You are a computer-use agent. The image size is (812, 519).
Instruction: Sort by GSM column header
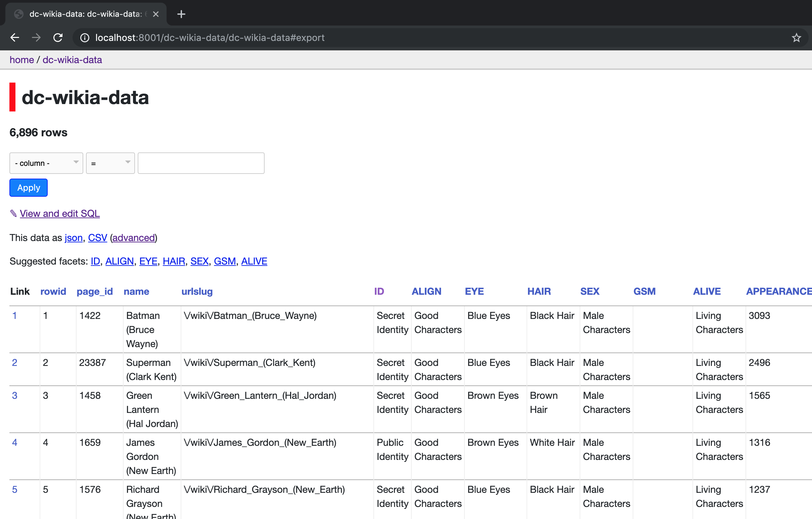(644, 291)
